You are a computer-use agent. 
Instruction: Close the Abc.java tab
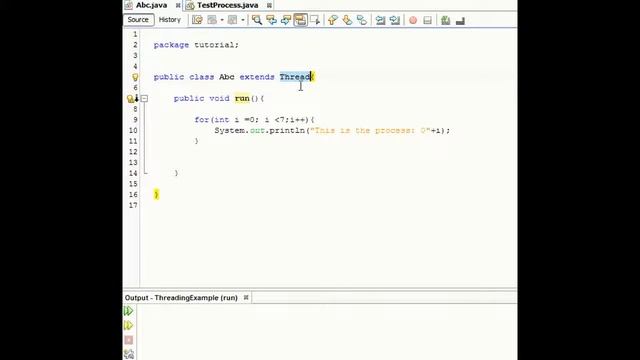coord(178,5)
